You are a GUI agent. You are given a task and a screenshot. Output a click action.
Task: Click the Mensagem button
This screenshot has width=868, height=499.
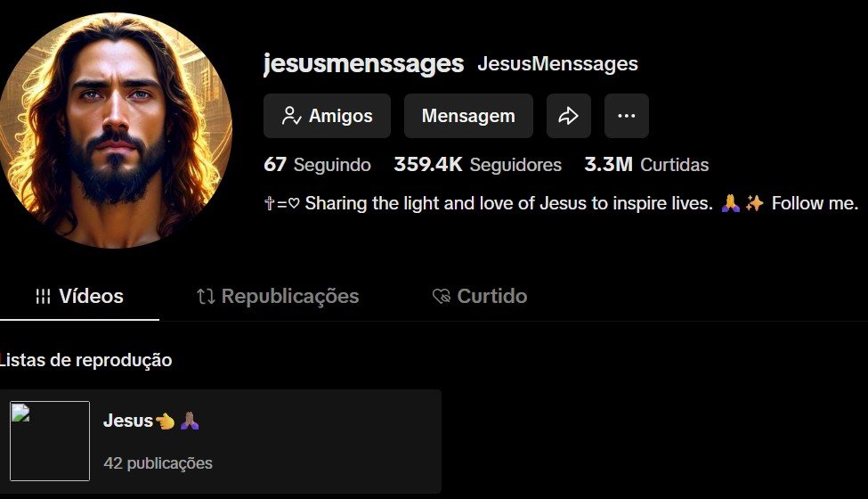[x=468, y=116]
